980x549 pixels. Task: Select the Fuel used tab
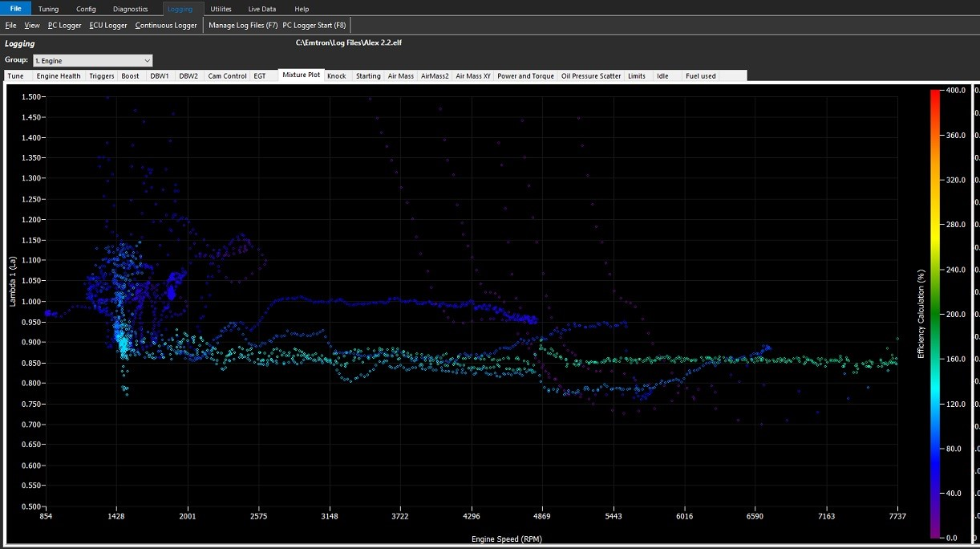click(x=700, y=76)
